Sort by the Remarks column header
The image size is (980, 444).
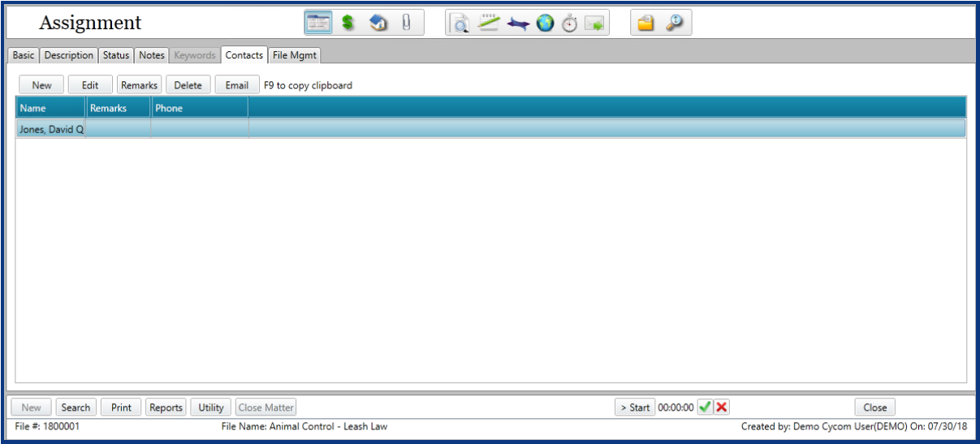[119, 108]
